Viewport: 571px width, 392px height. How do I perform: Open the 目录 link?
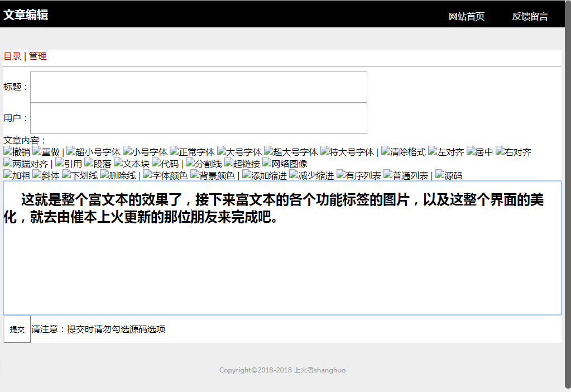[x=12, y=56]
